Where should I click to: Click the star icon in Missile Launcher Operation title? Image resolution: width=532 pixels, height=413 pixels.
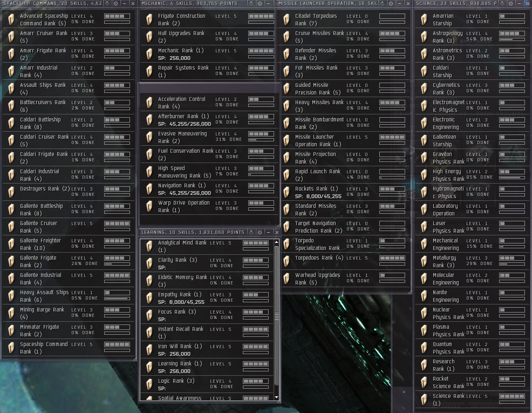(383, 3)
